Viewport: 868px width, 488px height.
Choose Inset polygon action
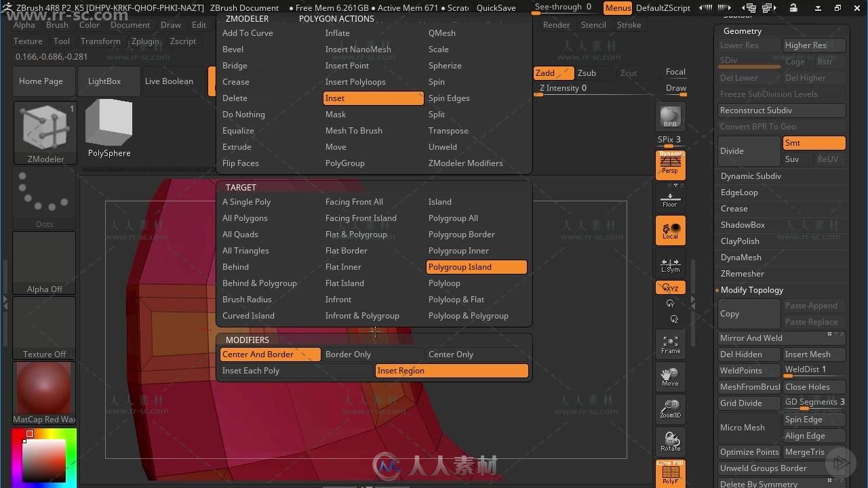[374, 98]
